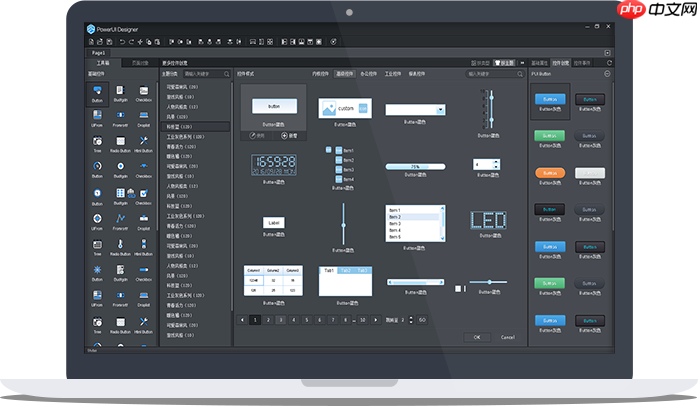
Task: Open the panel dropdown right of Page1 row
Action: tap(607, 53)
